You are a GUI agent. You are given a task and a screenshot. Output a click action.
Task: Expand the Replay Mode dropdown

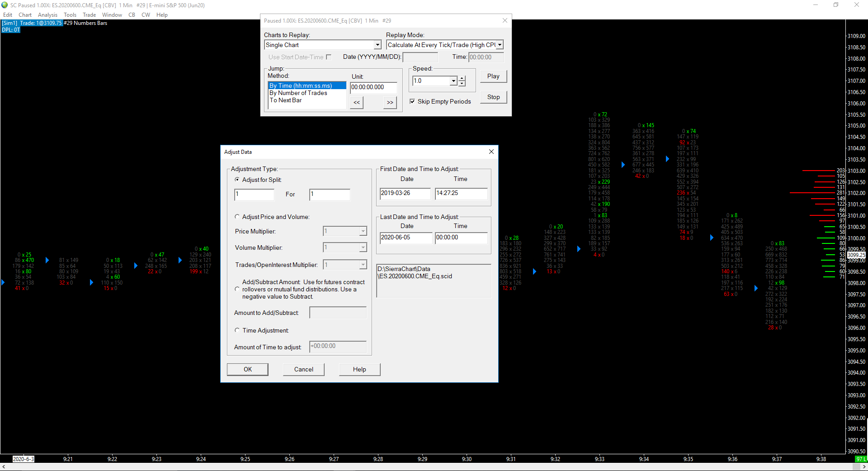(x=500, y=45)
